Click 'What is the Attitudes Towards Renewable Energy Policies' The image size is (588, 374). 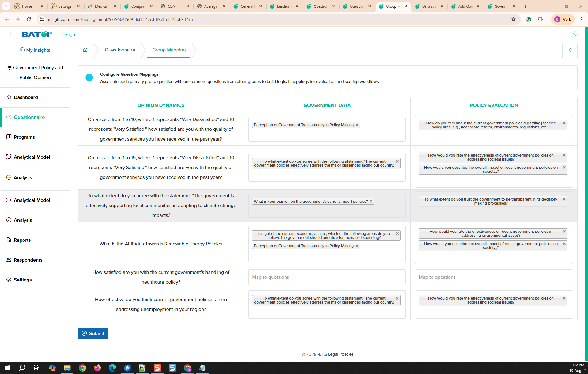(161, 244)
